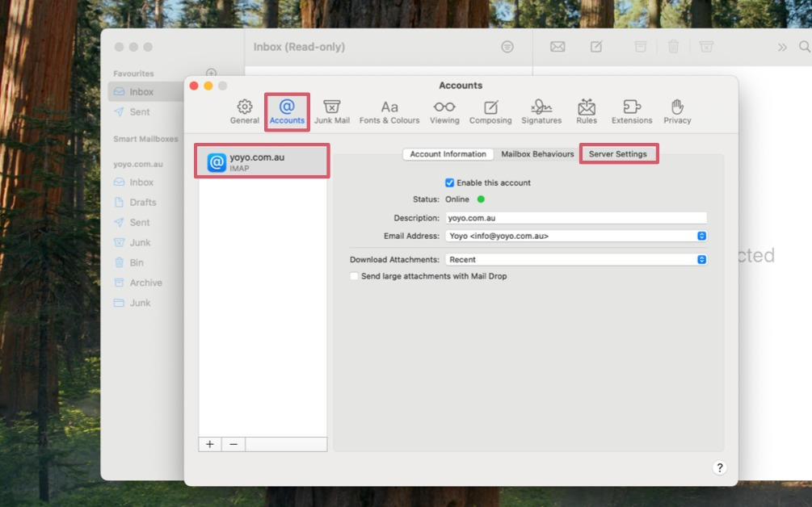Click the add Favourites plus icon in sidebar
812x507 pixels.
[212, 73]
